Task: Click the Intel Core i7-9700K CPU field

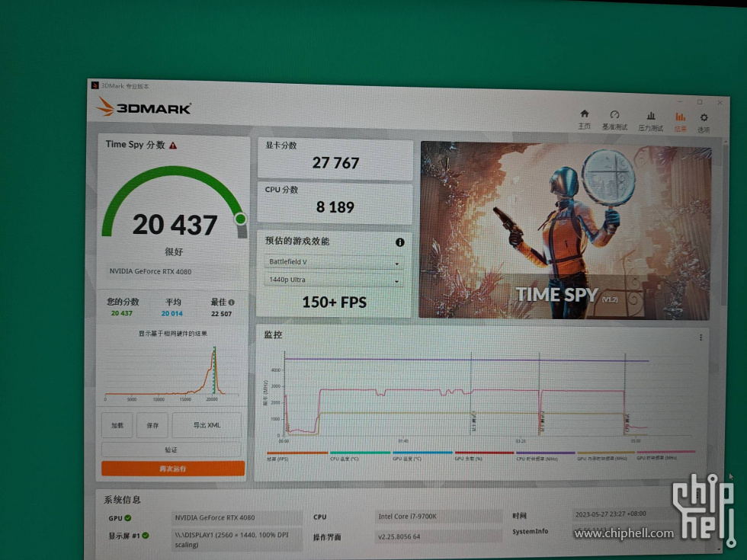Action: [x=439, y=517]
